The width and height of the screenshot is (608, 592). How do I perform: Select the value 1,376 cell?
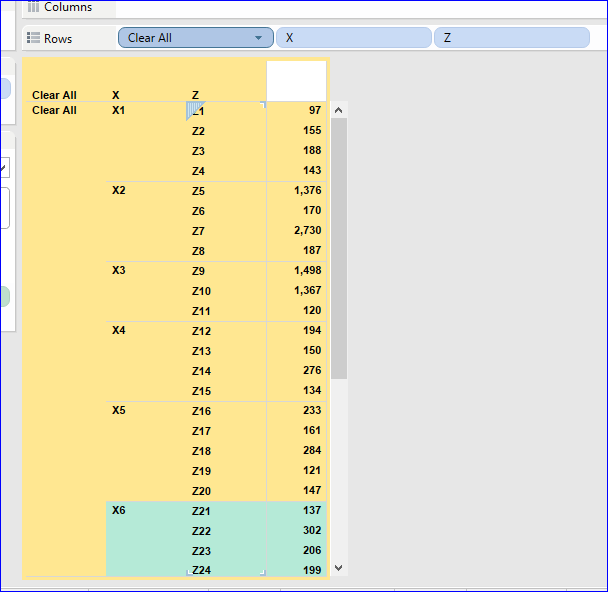[308, 190]
